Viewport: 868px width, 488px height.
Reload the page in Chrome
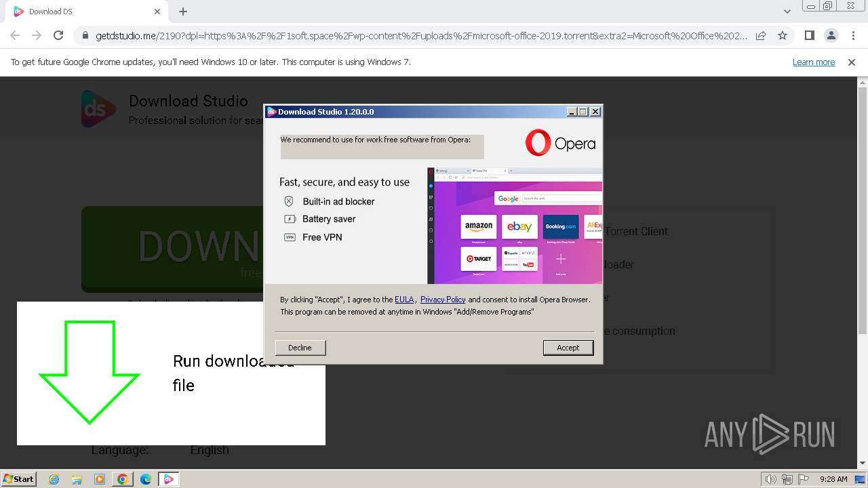coord(58,35)
